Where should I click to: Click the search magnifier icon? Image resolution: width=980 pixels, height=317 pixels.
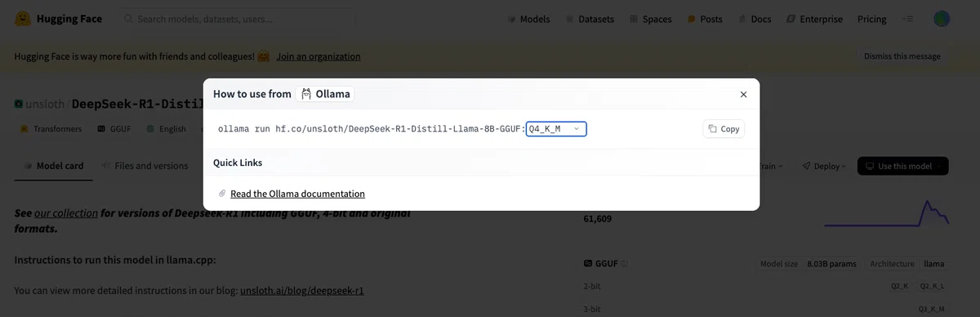pyautogui.click(x=128, y=19)
